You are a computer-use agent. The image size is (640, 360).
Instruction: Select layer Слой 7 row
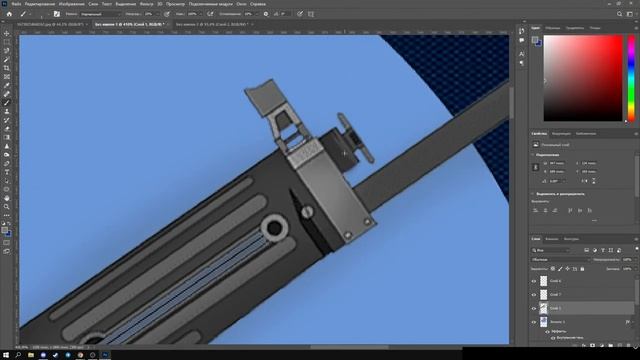point(583,295)
